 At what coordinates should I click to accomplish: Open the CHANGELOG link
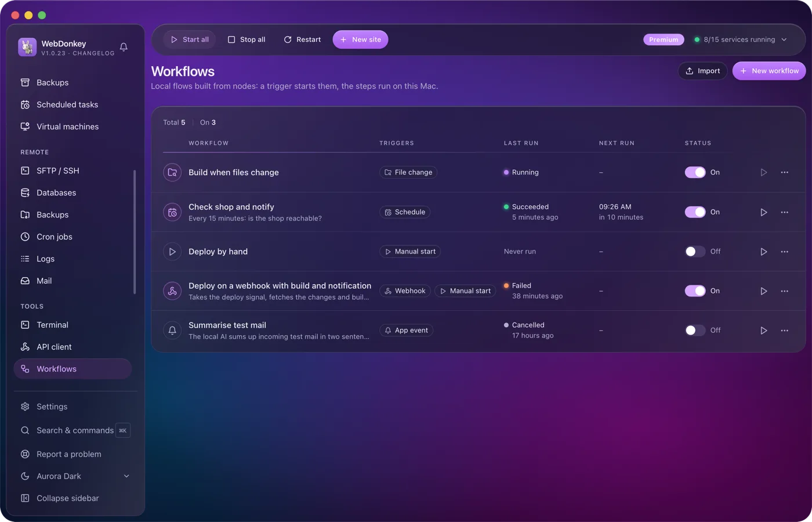(x=93, y=53)
